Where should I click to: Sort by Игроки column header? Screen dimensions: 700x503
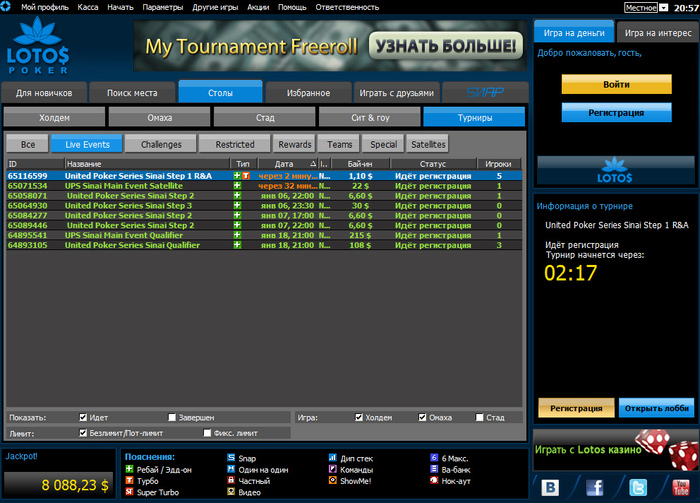click(x=499, y=164)
